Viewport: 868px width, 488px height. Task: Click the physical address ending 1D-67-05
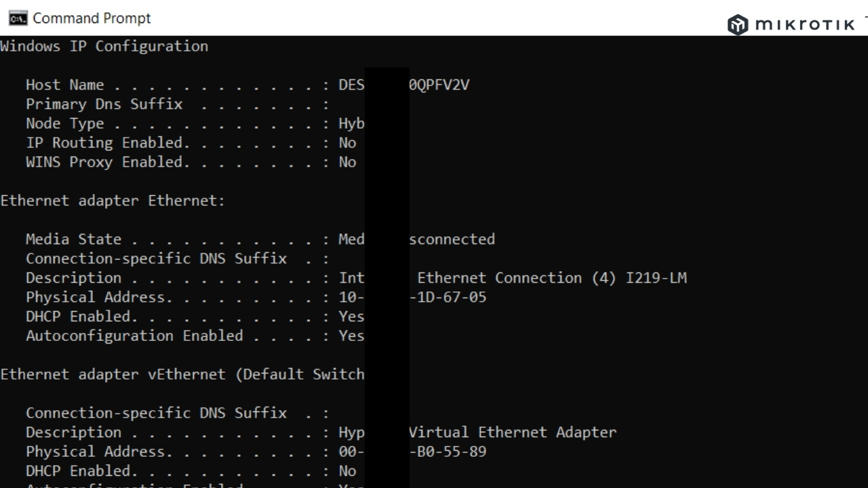click(448, 297)
